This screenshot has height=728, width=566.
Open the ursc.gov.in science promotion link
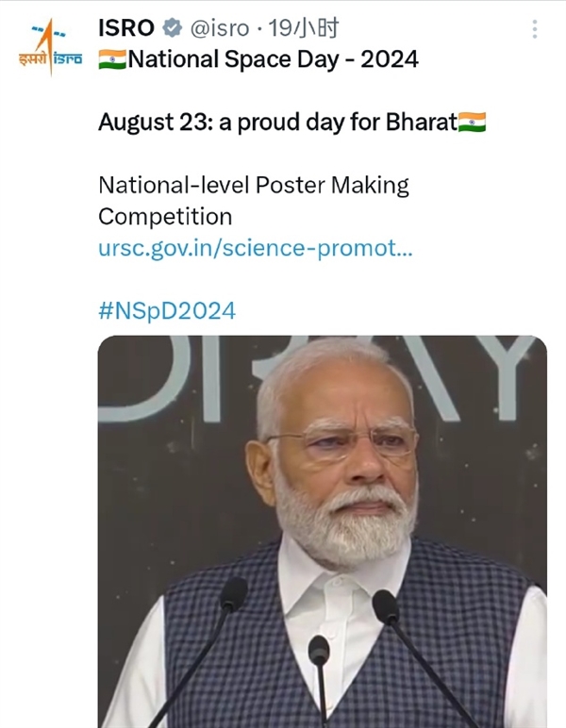point(256,249)
